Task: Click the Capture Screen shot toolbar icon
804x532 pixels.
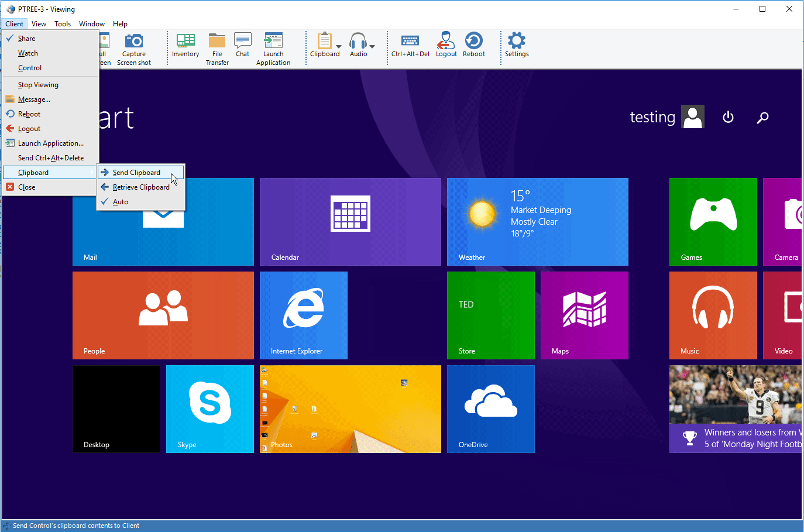Action: (134, 48)
